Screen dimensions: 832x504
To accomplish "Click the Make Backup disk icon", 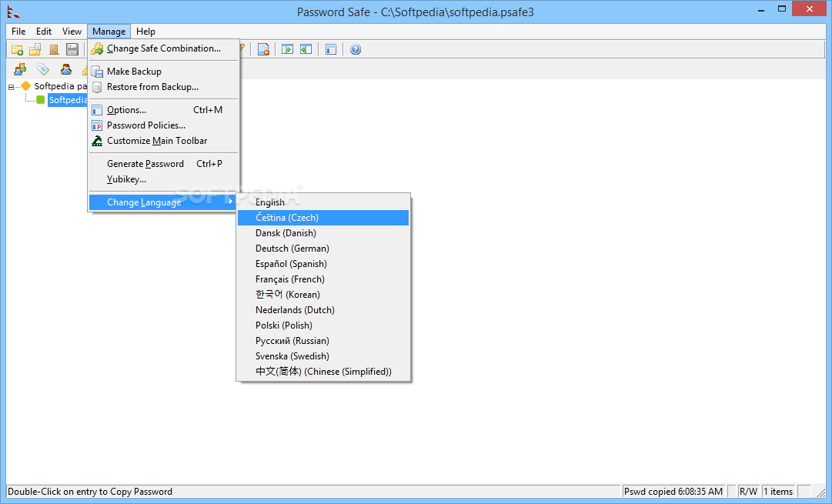I will (97, 71).
